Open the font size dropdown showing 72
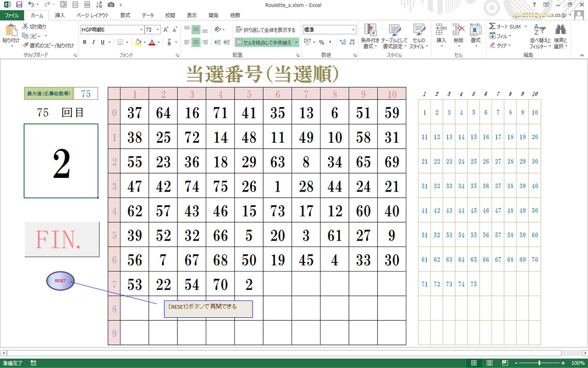The height and width of the screenshot is (368, 588). 158,29
